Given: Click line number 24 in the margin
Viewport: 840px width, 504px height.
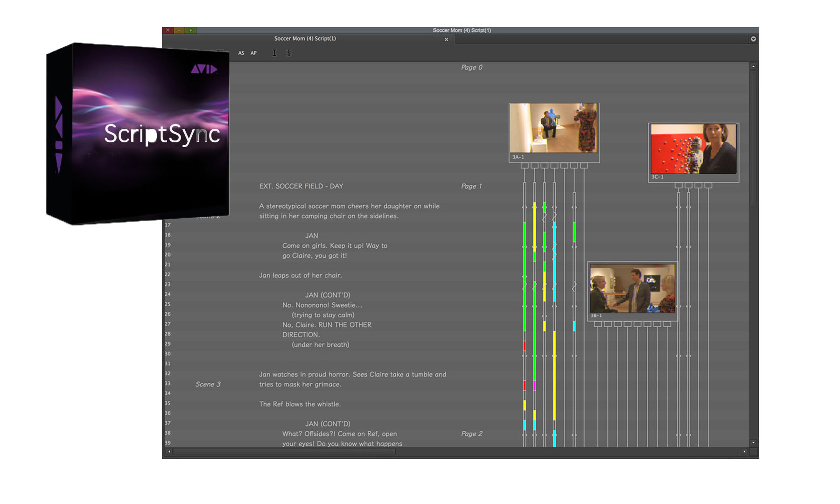Looking at the screenshot, I should (168, 294).
